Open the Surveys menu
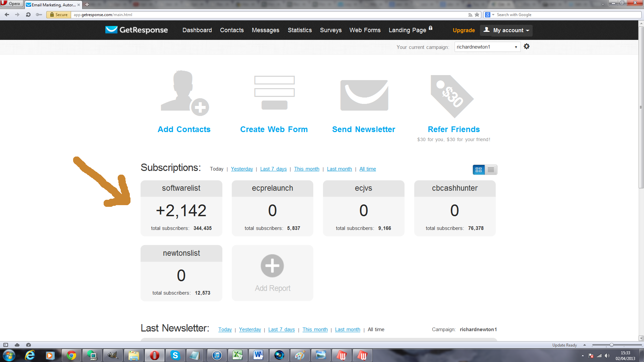644x362 pixels. [x=331, y=30]
